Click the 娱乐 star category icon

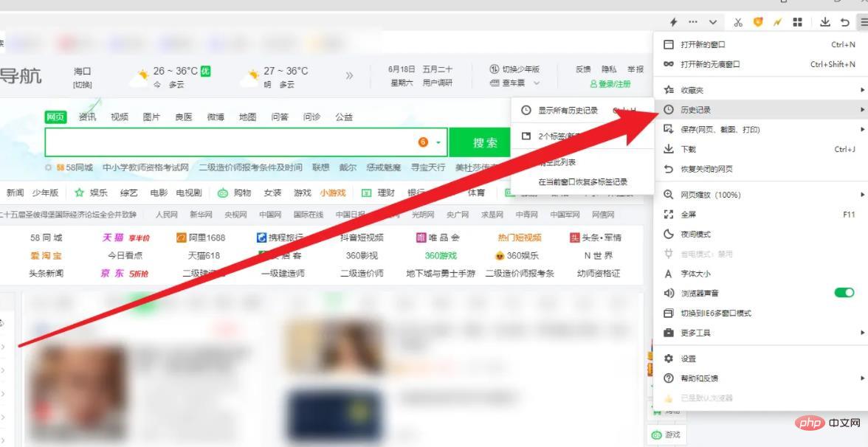coord(79,193)
